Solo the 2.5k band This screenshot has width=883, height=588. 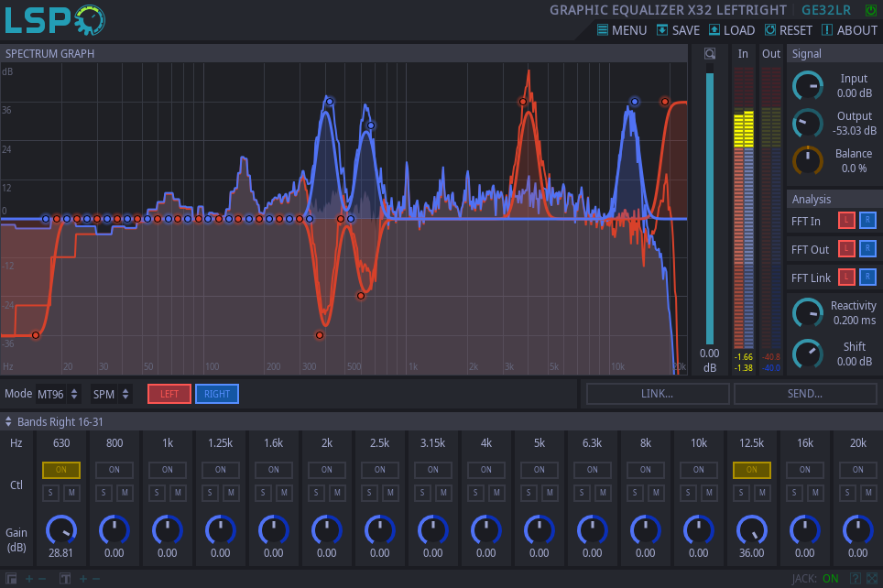click(x=369, y=493)
